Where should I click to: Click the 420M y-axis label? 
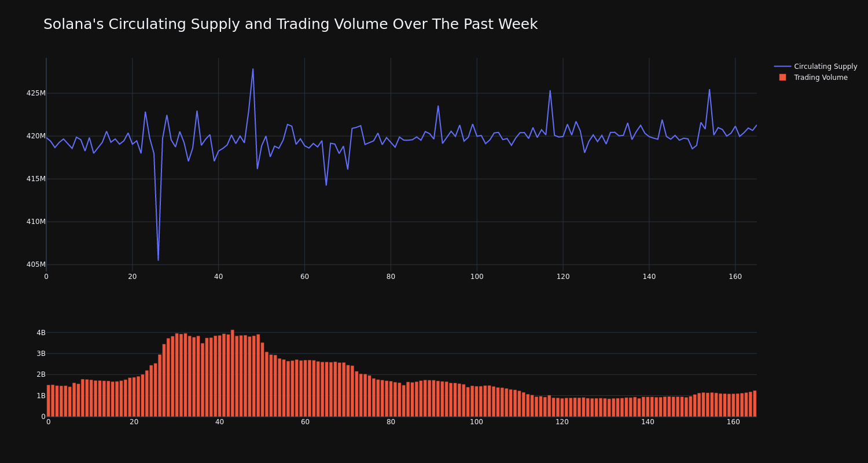[x=35, y=136]
